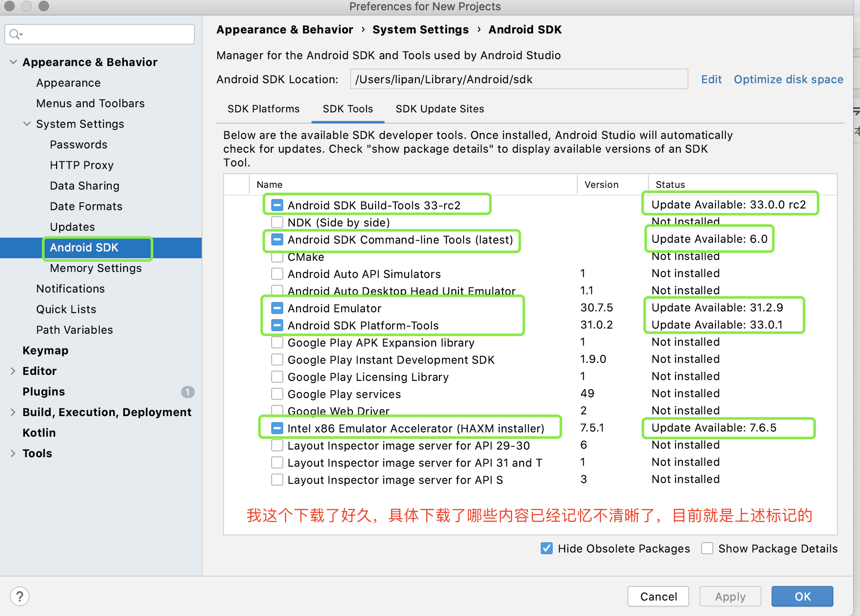This screenshot has width=860, height=616.
Task: Select Updates in the sidebar
Action: point(73,227)
